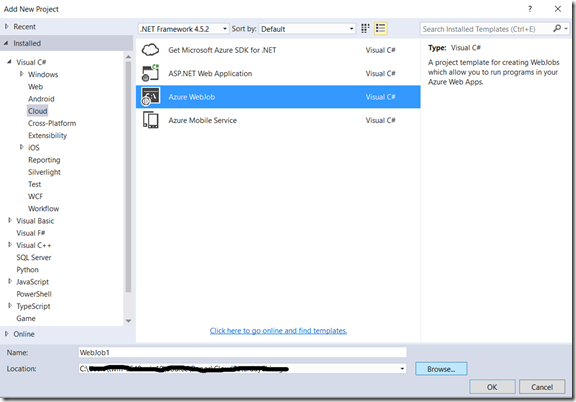Click the tree scrollbar down arrow
Screen dimensions: 576x402
coord(128,321)
